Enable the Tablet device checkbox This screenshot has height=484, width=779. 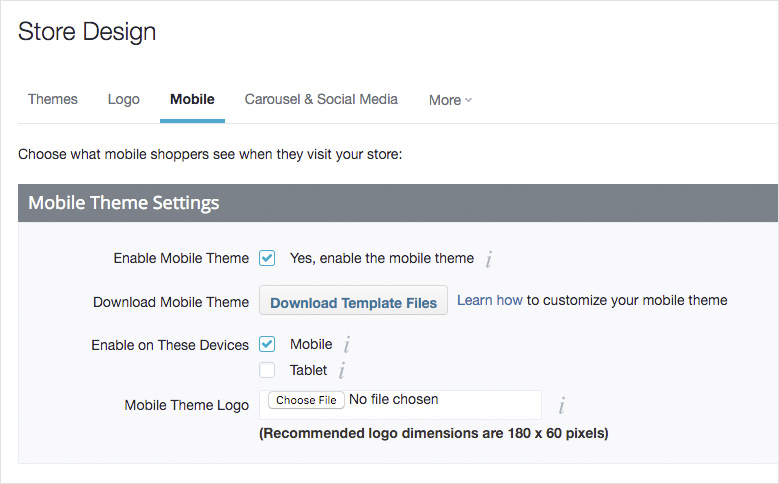pyautogui.click(x=267, y=370)
